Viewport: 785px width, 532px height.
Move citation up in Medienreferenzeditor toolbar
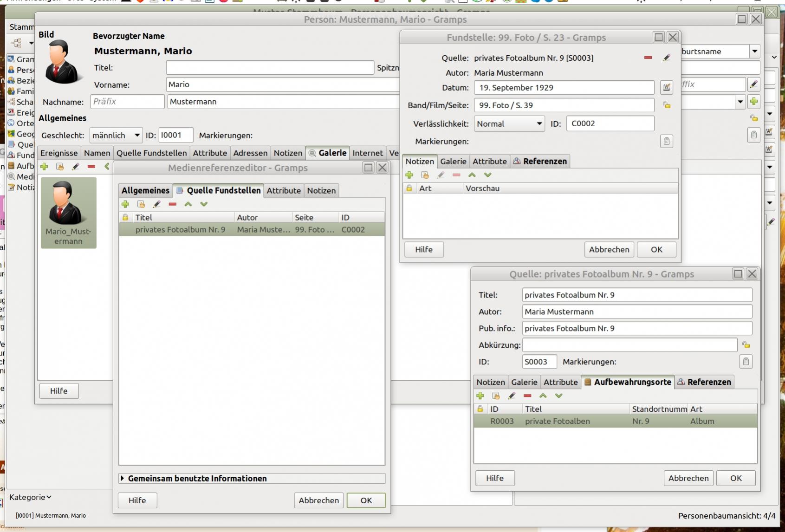[x=188, y=204]
